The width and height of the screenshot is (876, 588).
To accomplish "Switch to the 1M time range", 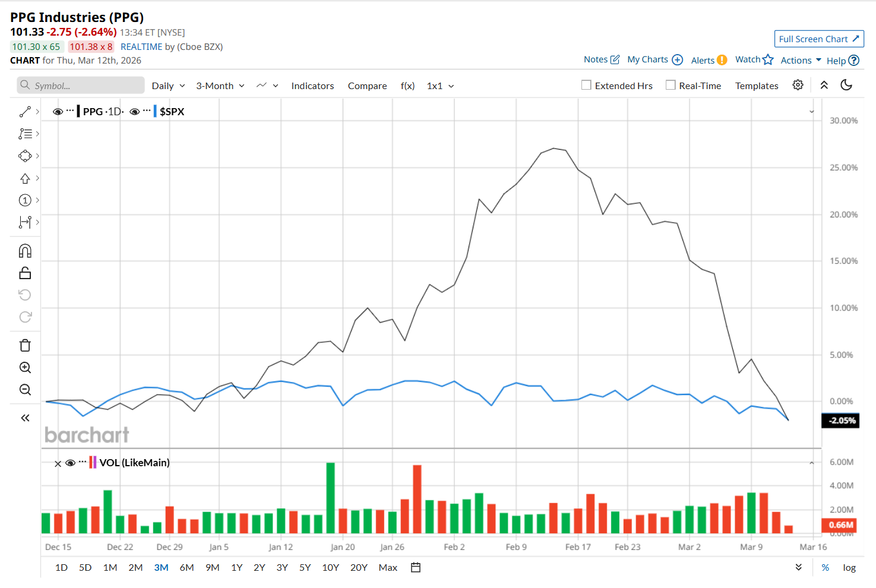I will (x=110, y=567).
